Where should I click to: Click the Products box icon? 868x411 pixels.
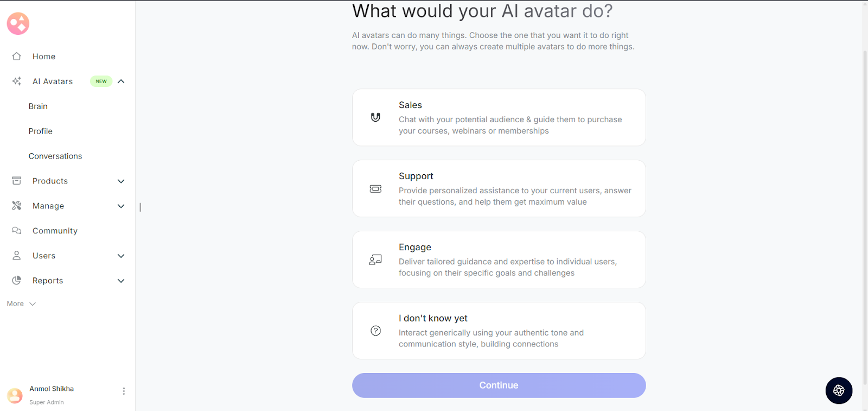click(17, 181)
